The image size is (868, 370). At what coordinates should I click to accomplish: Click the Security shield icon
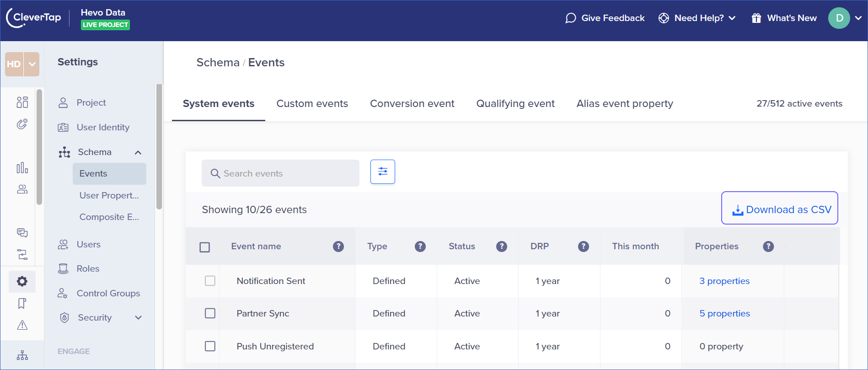click(64, 317)
